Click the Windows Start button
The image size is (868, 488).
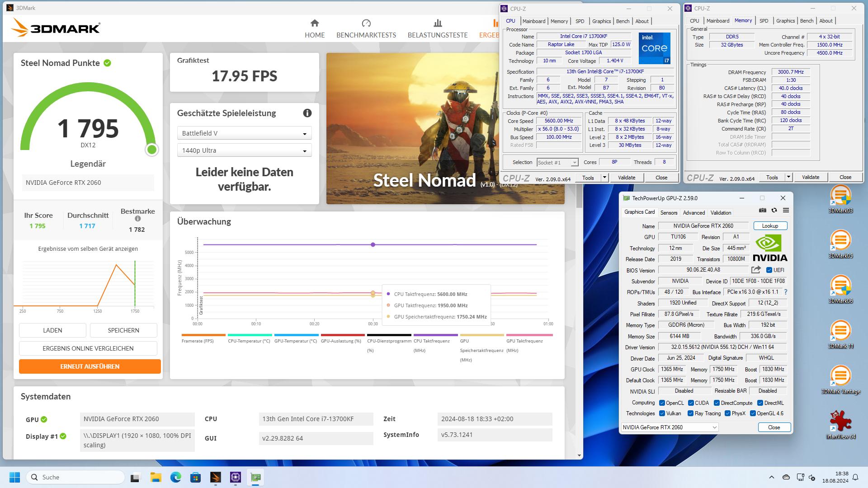tap(14, 477)
